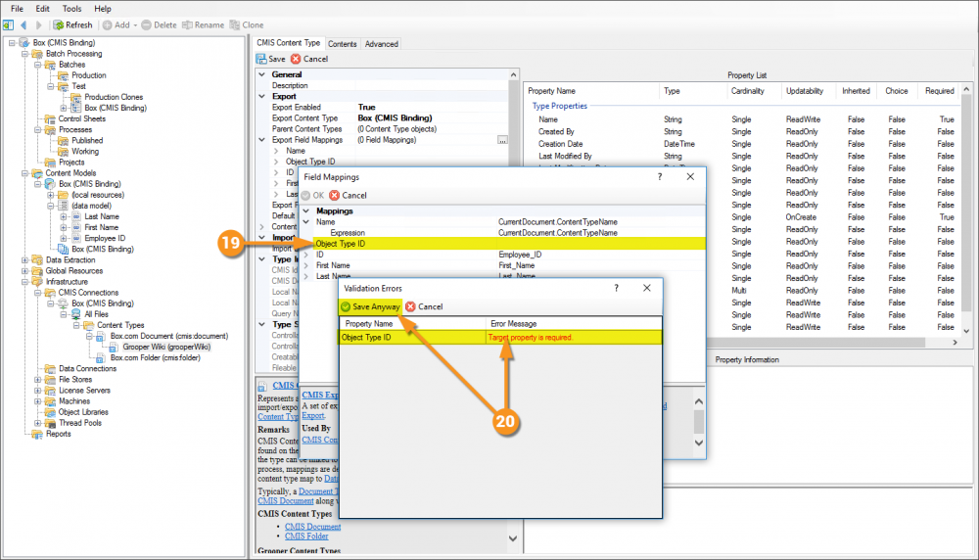The image size is (979, 560).
Task: Select the Projects tree node
Action: [x=71, y=162]
